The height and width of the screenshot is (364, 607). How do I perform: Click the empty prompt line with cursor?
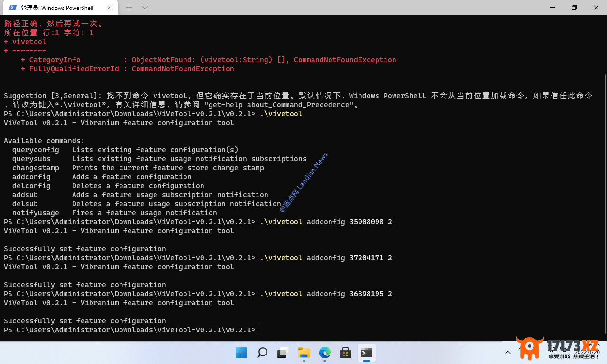click(x=132, y=330)
